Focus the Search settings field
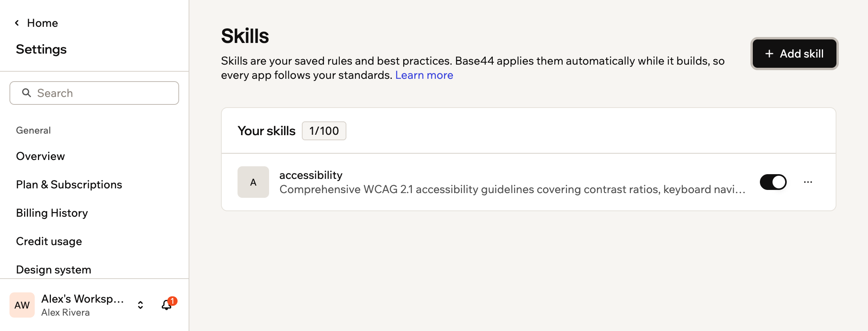This screenshot has width=868, height=331. 94,93
